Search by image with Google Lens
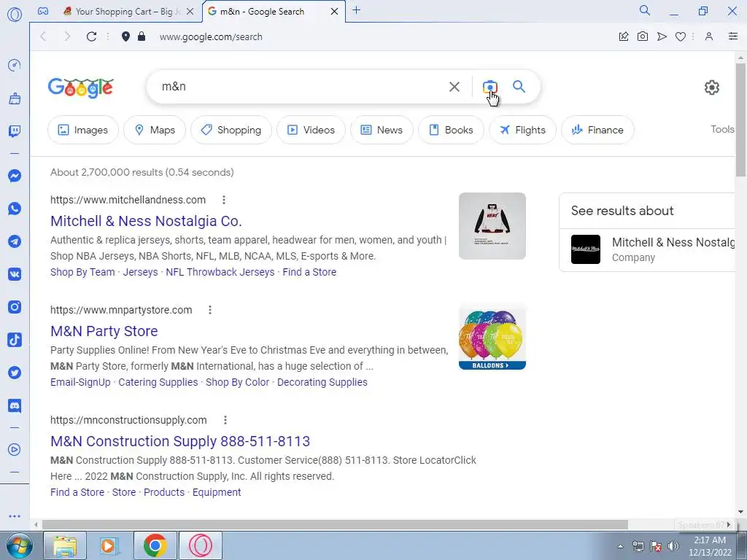The width and height of the screenshot is (747, 560). click(x=489, y=87)
